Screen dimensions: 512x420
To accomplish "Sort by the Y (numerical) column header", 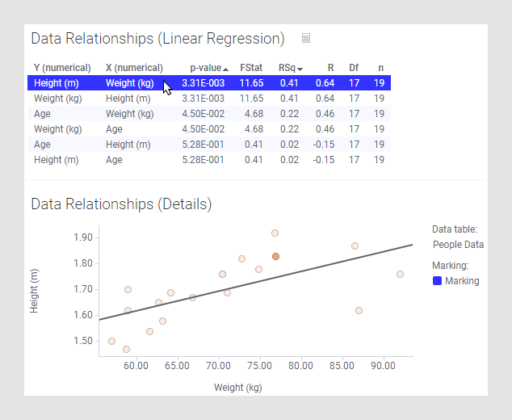I will point(62,68).
